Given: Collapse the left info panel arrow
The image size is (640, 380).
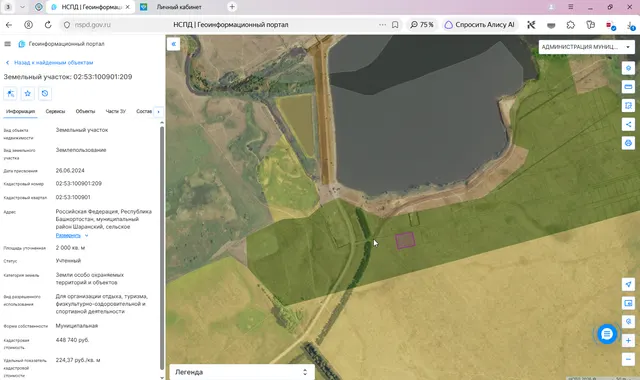Looking at the screenshot, I should pyautogui.click(x=173, y=44).
